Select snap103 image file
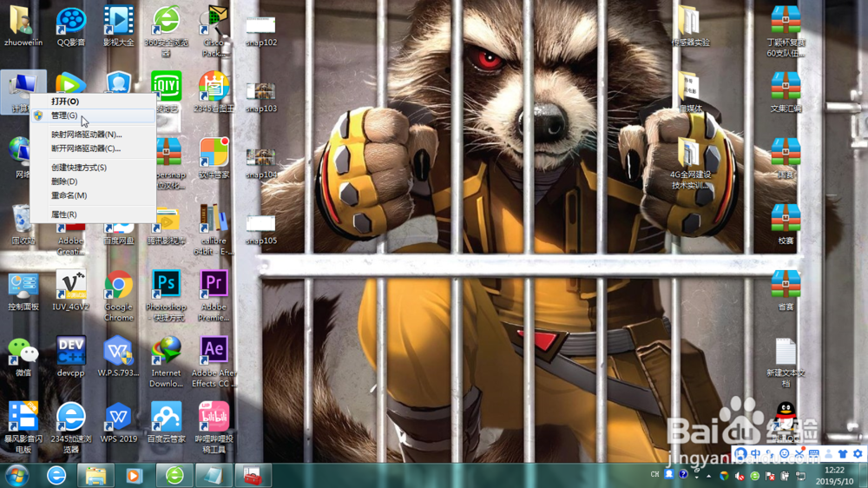 260,97
